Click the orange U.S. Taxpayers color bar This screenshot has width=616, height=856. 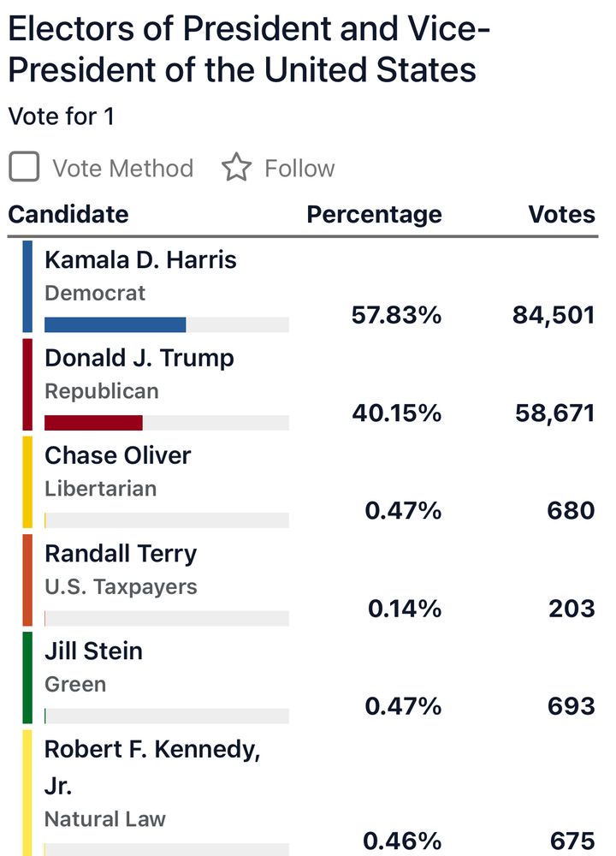27,580
